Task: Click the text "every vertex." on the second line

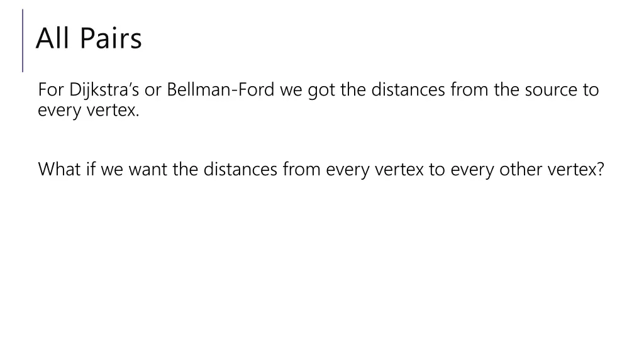Action: (x=89, y=112)
